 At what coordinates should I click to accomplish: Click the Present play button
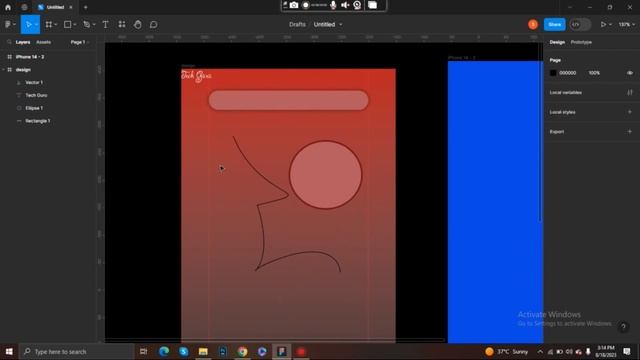pos(603,24)
